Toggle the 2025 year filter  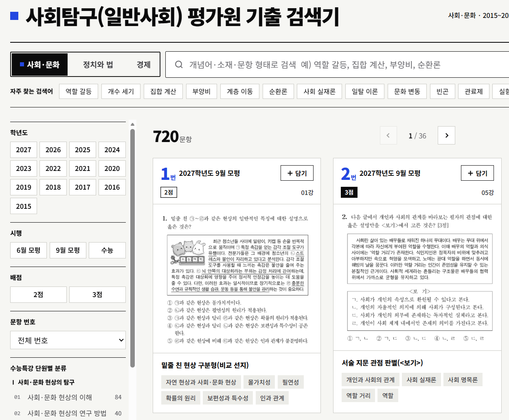click(83, 150)
